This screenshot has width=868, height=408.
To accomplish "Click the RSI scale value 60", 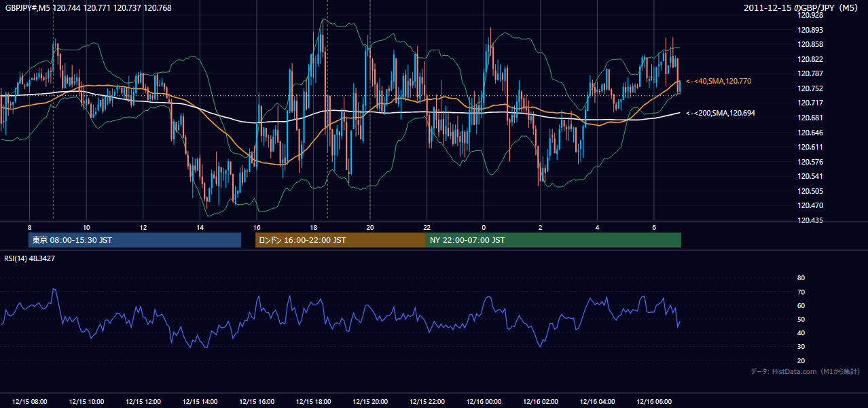I will 801,305.
